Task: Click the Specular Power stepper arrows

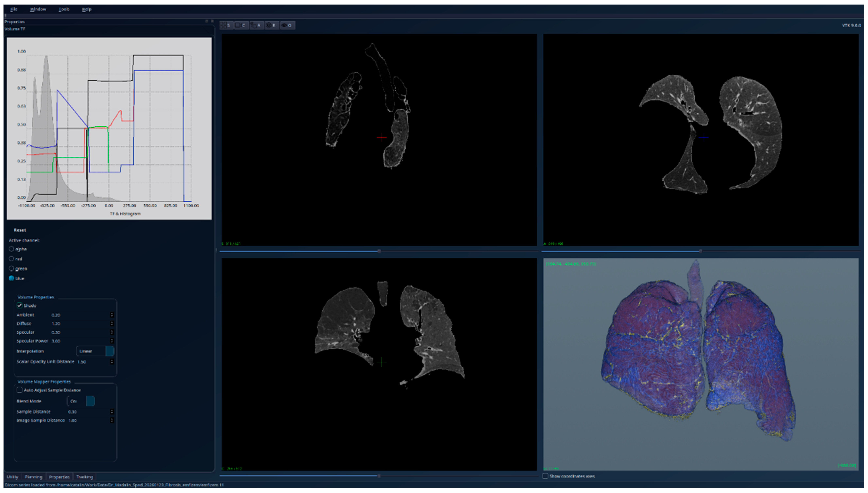Action: click(112, 341)
